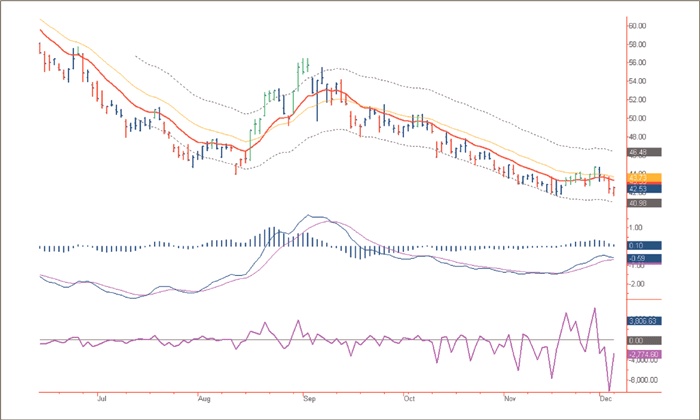The image size is (700, 420).
Task: Click the lowest Force Index spike in December
Action: 608,389
